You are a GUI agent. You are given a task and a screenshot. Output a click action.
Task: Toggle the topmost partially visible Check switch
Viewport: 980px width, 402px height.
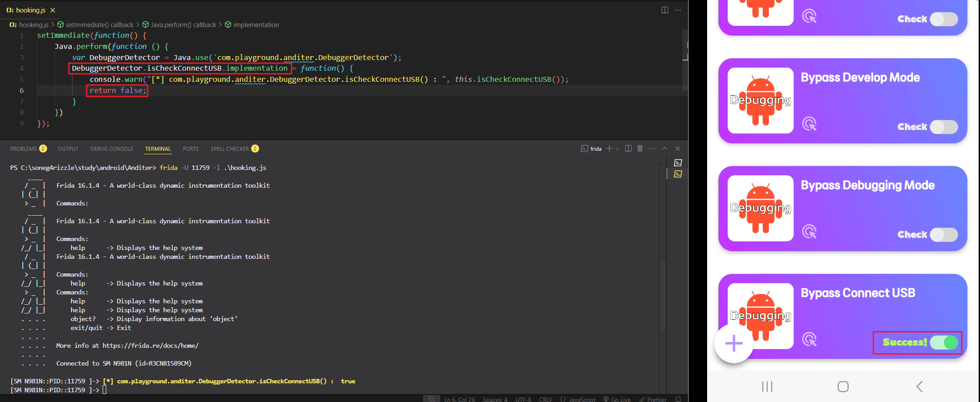pyautogui.click(x=944, y=19)
